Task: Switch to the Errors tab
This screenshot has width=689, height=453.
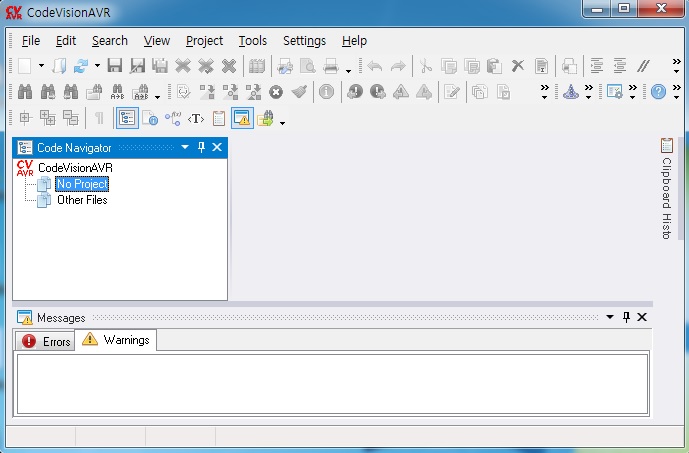Action: 47,341
